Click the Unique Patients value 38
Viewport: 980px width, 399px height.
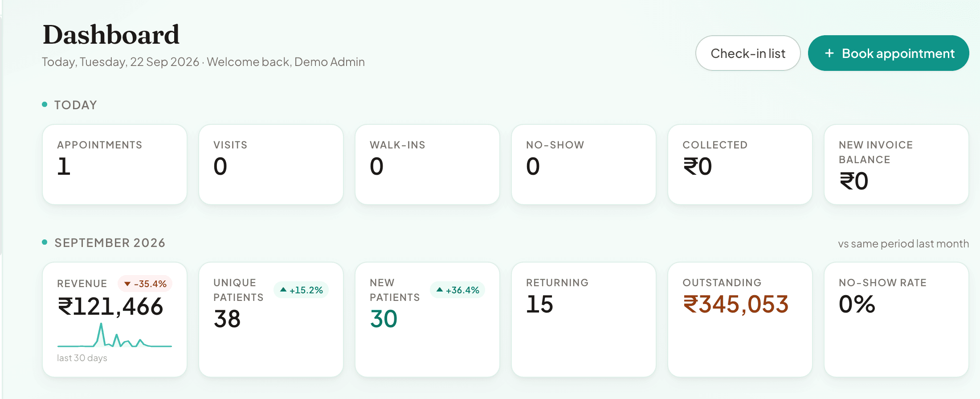[227, 319]
